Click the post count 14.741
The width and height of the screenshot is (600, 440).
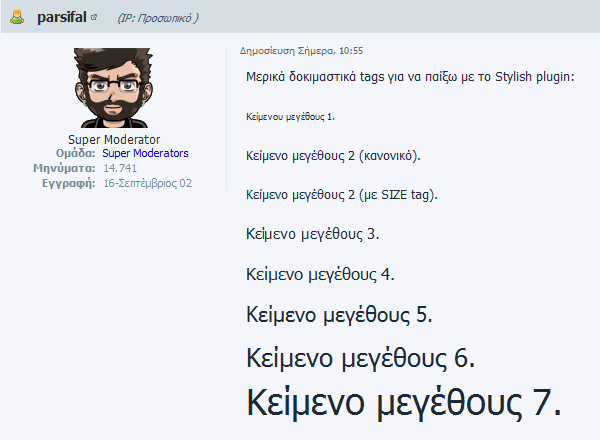point(120,168)
